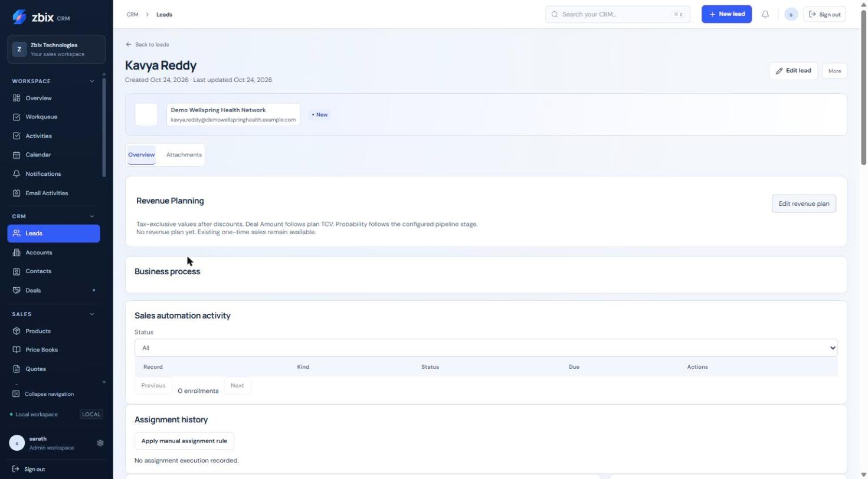Open Email Activities
Screen dimensions: 868x479
click(54, 193)
